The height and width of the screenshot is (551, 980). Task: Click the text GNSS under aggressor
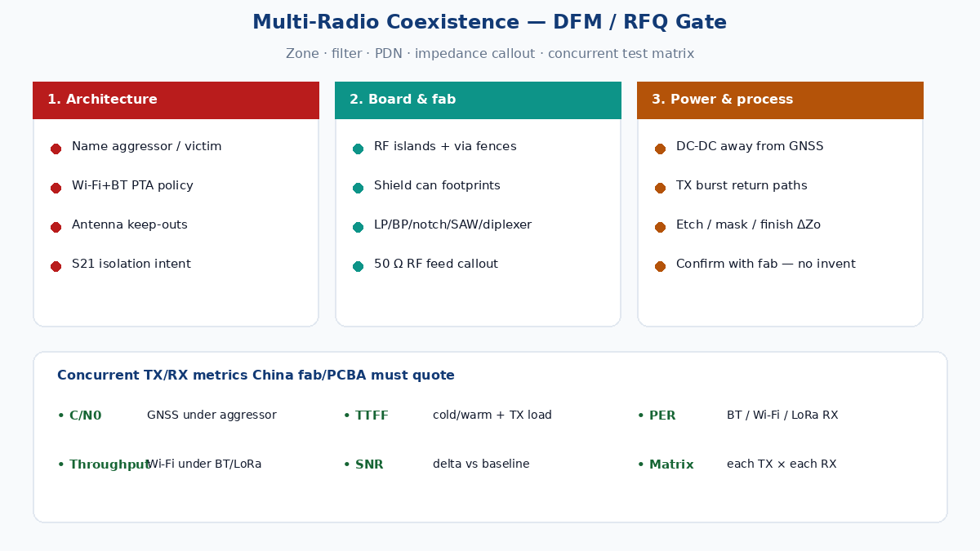click(212, 415)
